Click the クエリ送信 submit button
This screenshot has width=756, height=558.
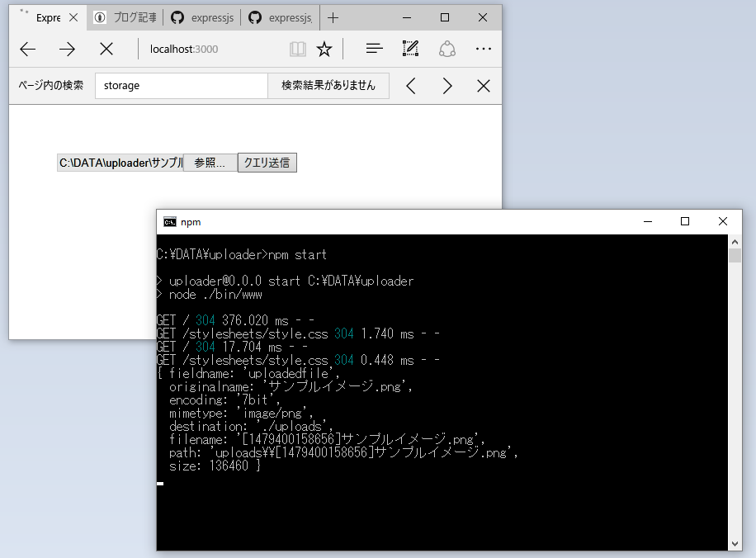click(x=267, y=163)
